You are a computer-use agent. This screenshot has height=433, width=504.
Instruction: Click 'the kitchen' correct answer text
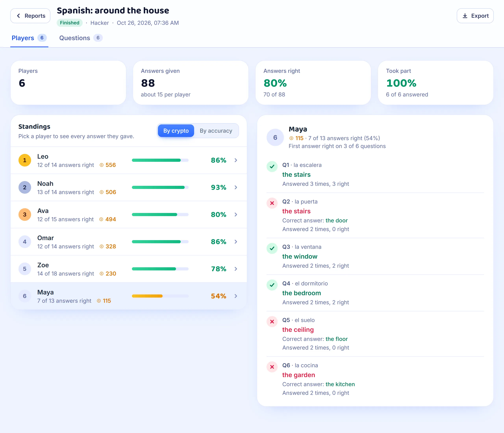340,384
